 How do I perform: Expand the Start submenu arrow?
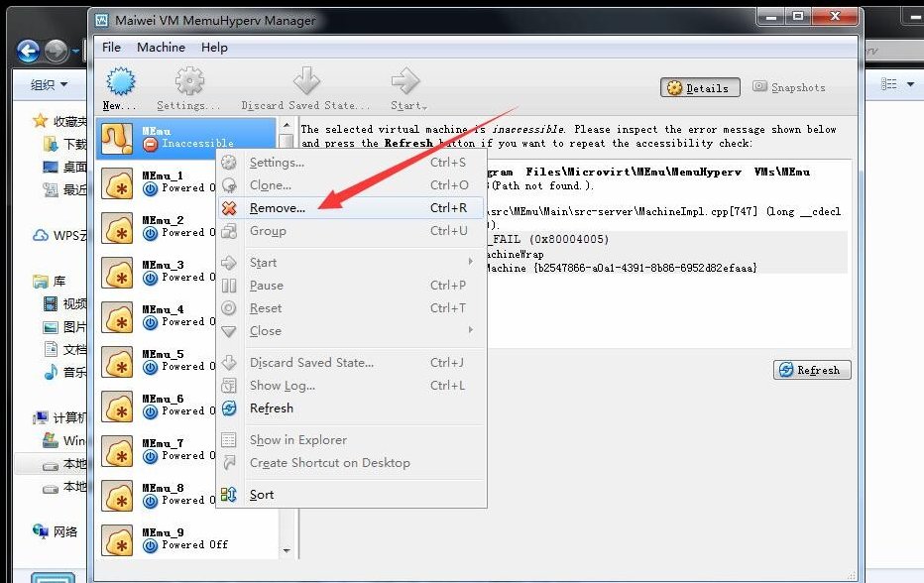tap(470, 261)
